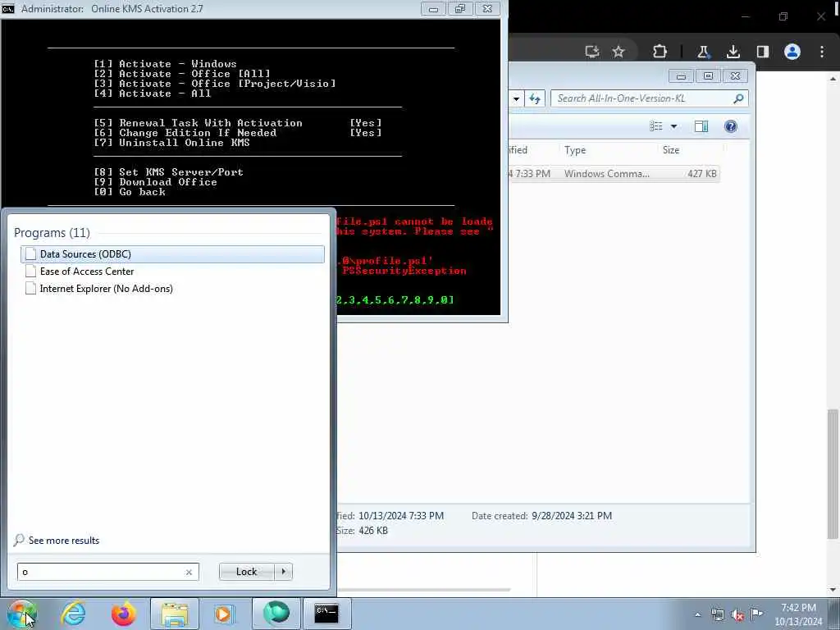Open the taskbar clock and date
This screenshot has height=630, width=840.
click(x=798, y=614)
